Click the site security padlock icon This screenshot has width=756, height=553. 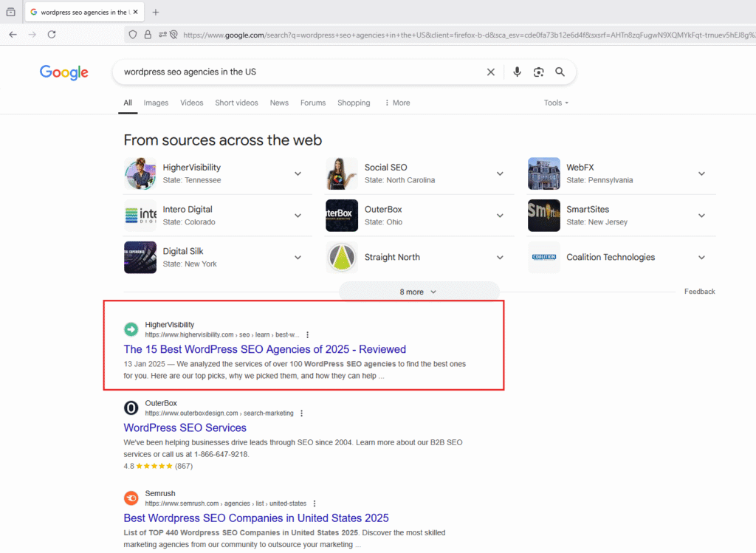[x=148, y=35]
